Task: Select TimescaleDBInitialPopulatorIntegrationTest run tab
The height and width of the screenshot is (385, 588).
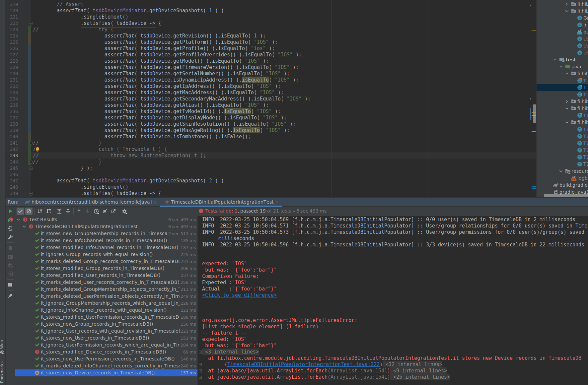Action: [222, 202]
